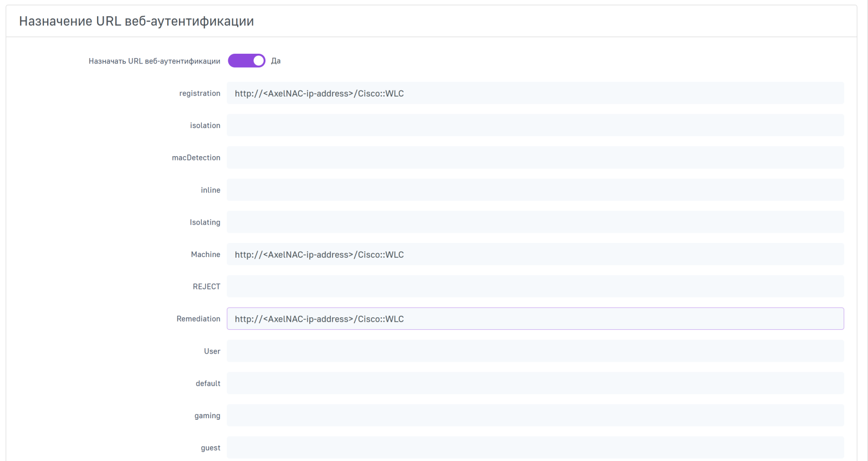Click the 'Назначать URL веб-аутентификации' toggle label
The width and height of the screenshot is (868, 461).
pos(154,61)
